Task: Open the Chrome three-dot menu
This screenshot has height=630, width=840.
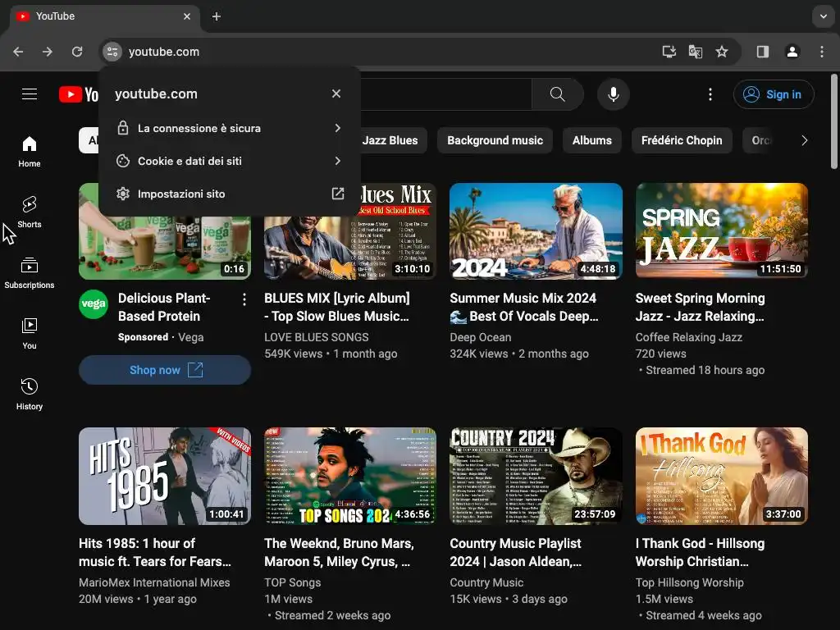Action: click(822, 52)
